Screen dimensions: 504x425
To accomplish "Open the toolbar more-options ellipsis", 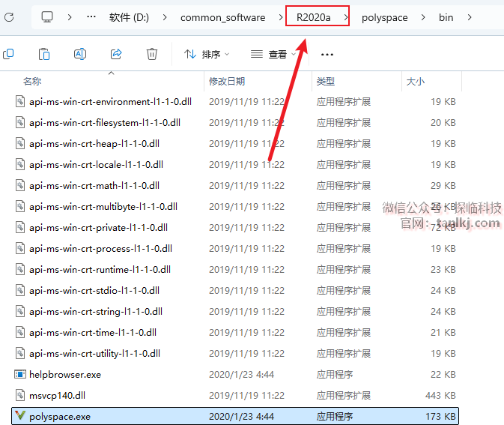I will click(x=327, y=55).
